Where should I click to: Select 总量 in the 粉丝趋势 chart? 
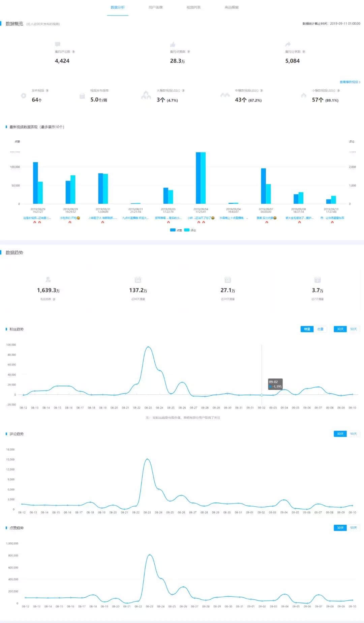320,329
